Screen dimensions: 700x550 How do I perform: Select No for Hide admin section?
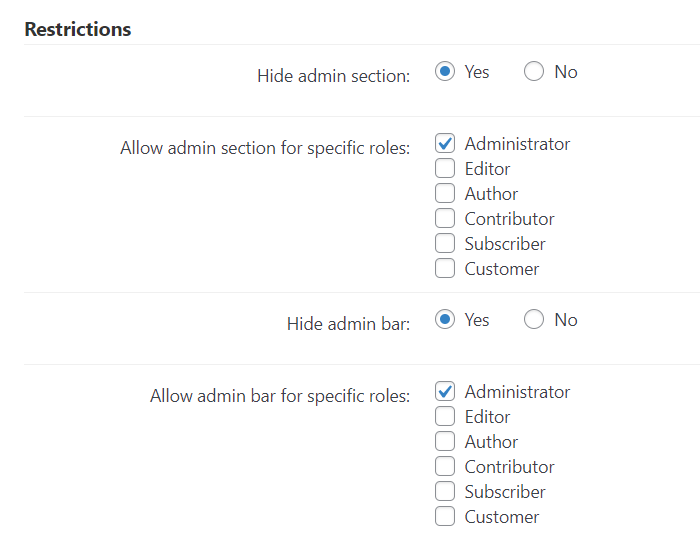tap(534, 72)
